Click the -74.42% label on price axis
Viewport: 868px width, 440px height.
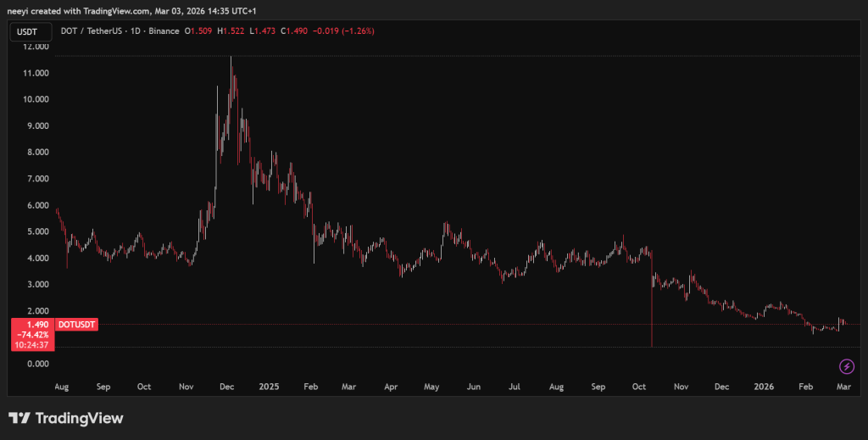tap(31, 335)
